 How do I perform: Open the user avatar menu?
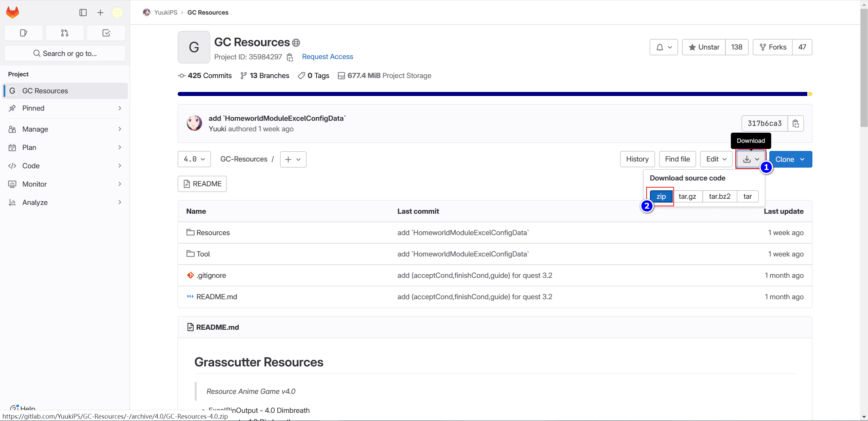click(x=118, y=13)
